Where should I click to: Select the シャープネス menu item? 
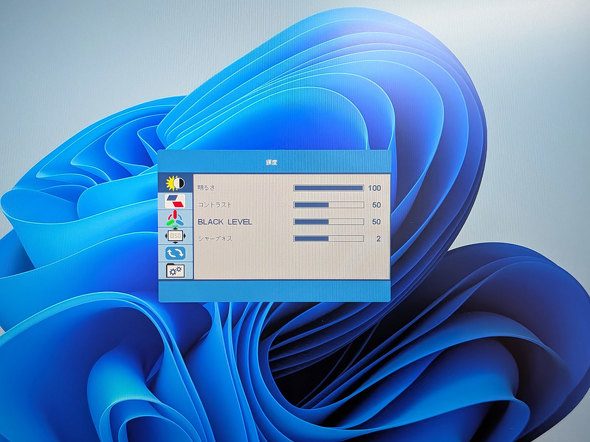pos(215,238)
